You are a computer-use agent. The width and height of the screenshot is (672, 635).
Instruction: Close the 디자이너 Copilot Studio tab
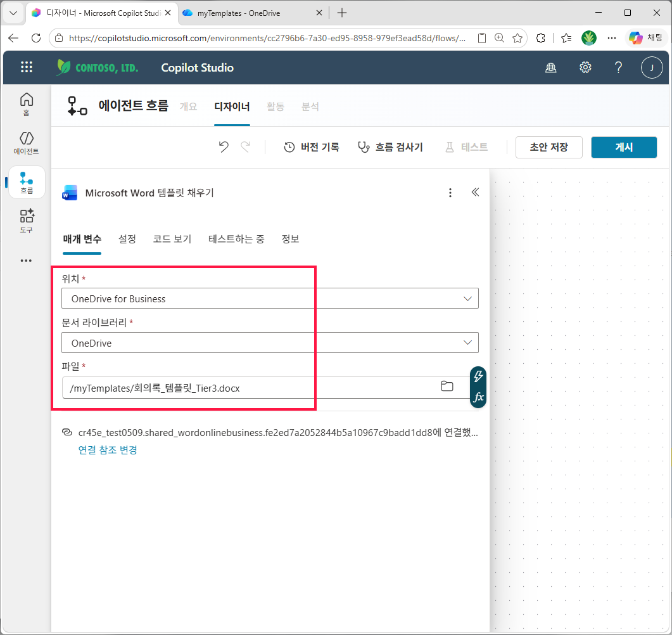[168, 13]
